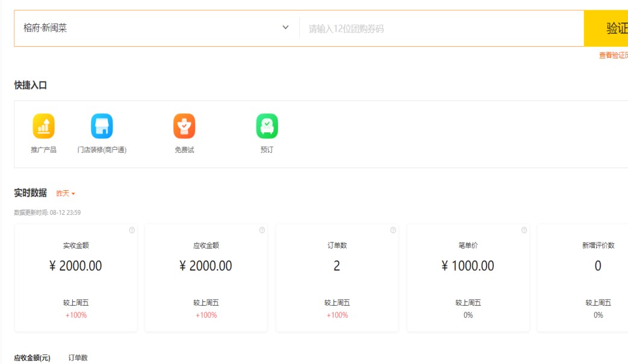Select the 笔单价 ¥1000.00 data card

pyautogui.click(x=468, y=278)
